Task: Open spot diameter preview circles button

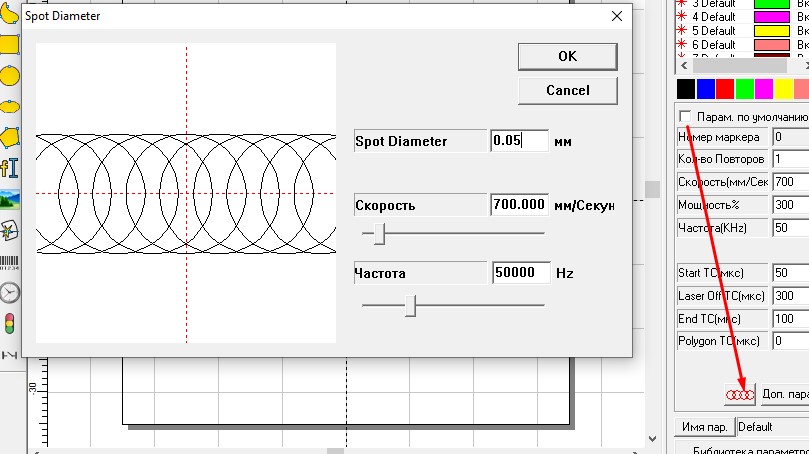Action: [x=740, y=395]
